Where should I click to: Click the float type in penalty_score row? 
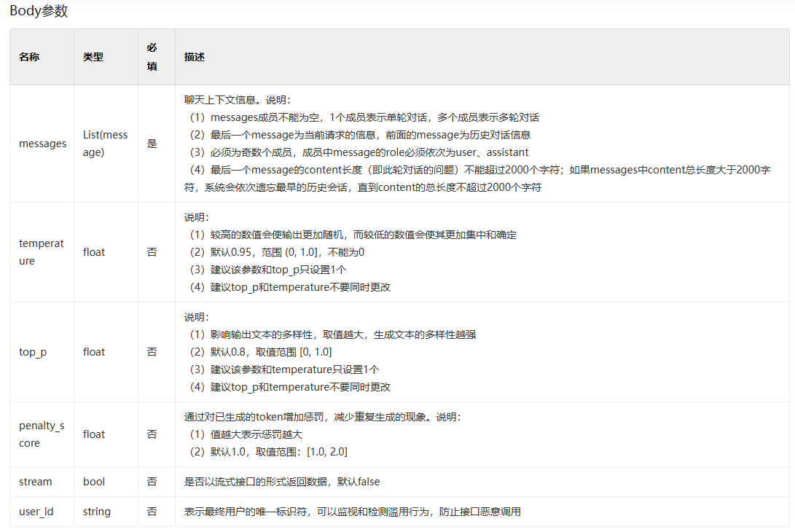[94, 434]
